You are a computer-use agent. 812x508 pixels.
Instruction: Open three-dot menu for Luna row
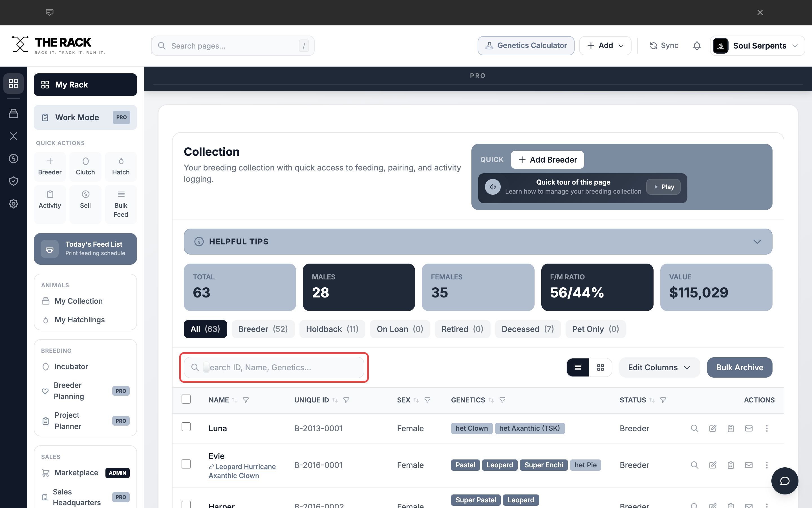[x=767, y=428]
